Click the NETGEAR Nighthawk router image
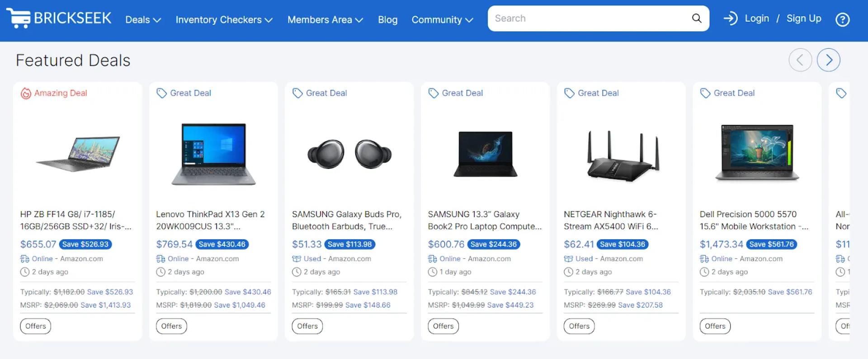Viewport: 868px width, 359px height. [623, 156]
